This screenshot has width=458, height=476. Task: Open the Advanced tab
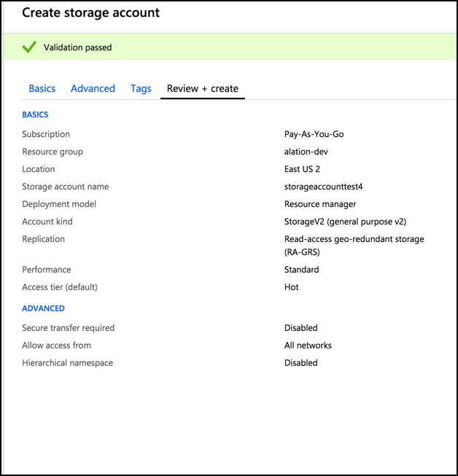coord(93,89)
